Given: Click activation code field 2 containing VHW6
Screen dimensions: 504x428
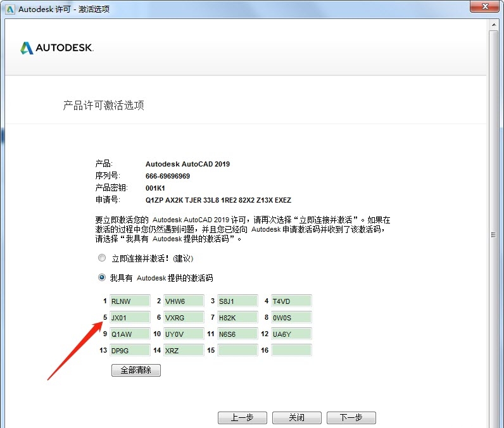Looking at the screenshot, I should [x=184, y=301].
